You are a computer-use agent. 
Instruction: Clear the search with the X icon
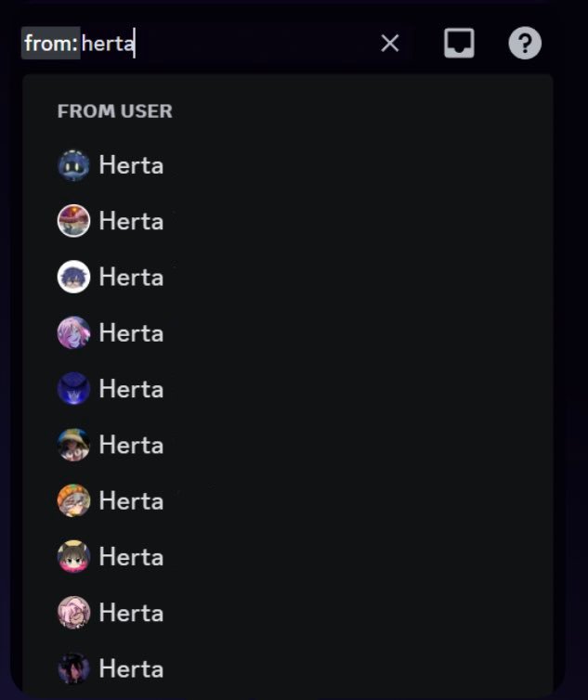389,44
